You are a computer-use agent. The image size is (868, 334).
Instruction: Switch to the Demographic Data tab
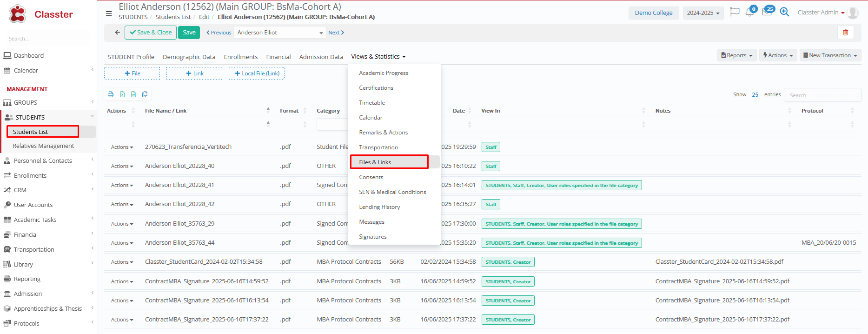pos(189,57)
